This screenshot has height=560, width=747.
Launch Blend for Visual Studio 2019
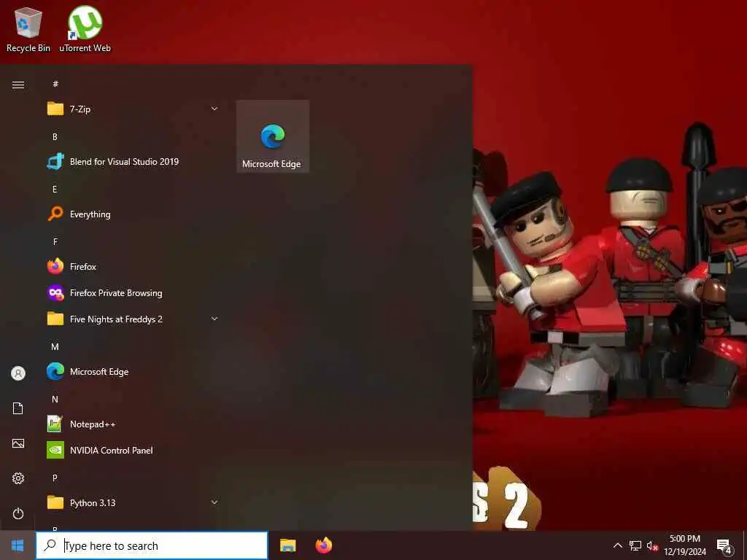point(133,161)
